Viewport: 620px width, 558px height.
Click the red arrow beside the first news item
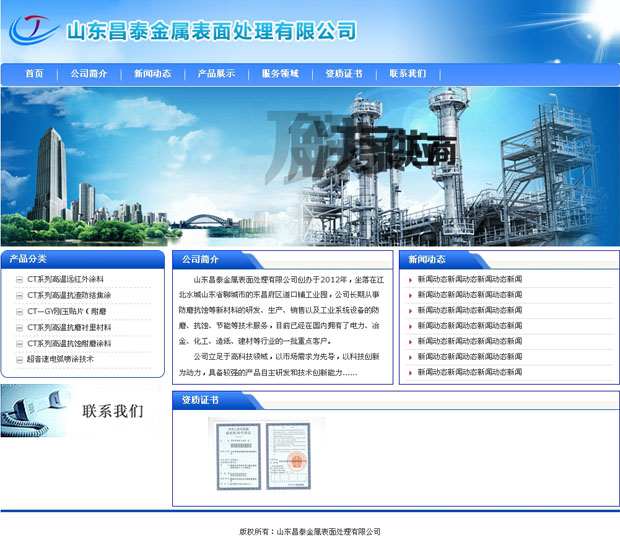410,280
